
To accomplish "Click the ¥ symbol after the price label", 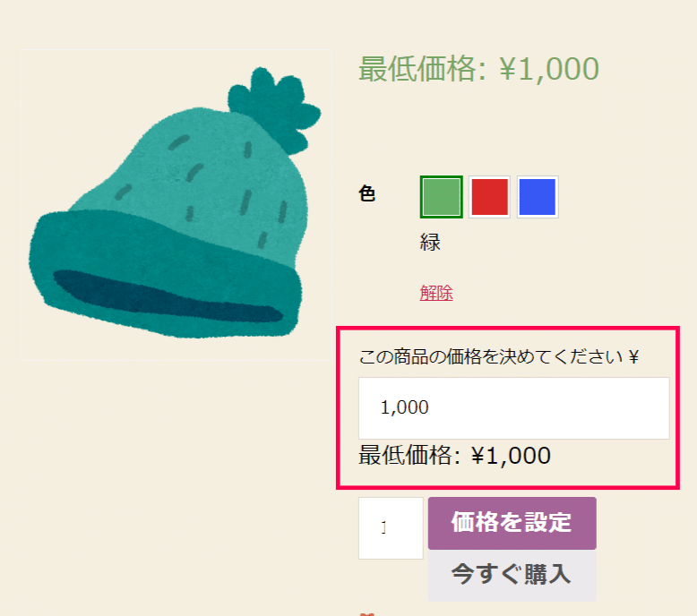I will tap(634, 357).
